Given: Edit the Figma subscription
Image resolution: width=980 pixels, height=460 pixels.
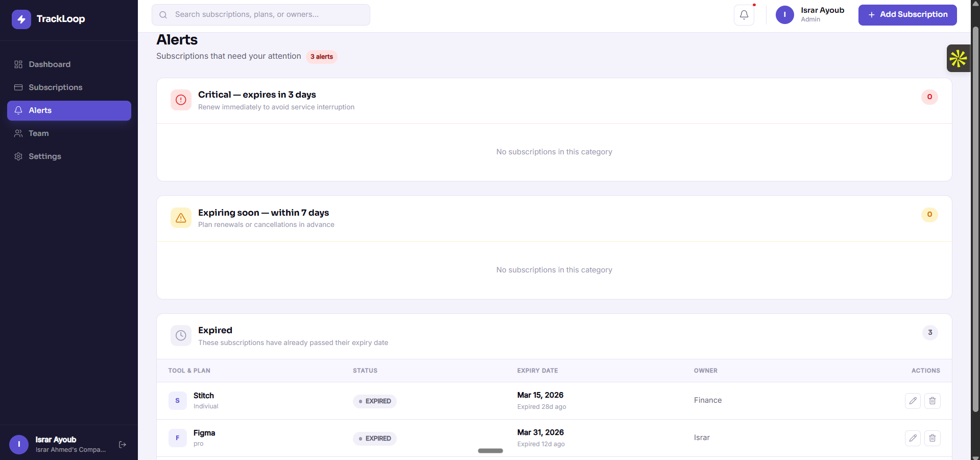Looking at the screenshot, I should coord(913,438).
